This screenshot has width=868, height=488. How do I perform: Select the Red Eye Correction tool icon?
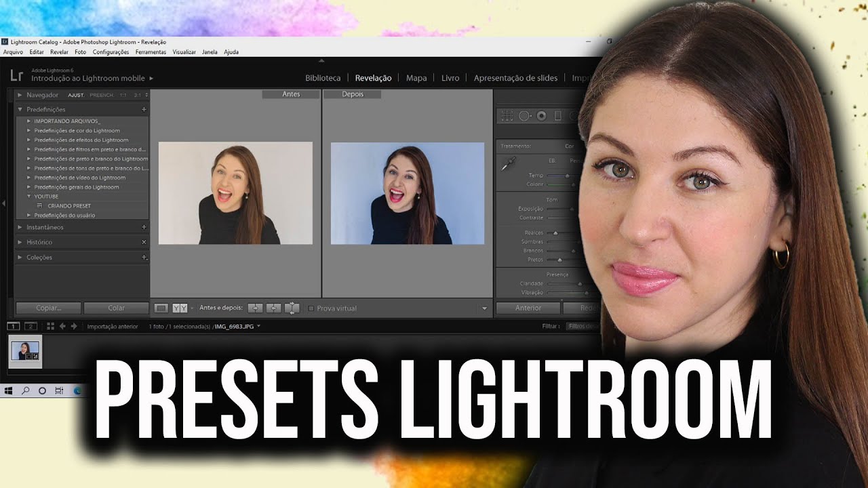[x=541, y=116]
